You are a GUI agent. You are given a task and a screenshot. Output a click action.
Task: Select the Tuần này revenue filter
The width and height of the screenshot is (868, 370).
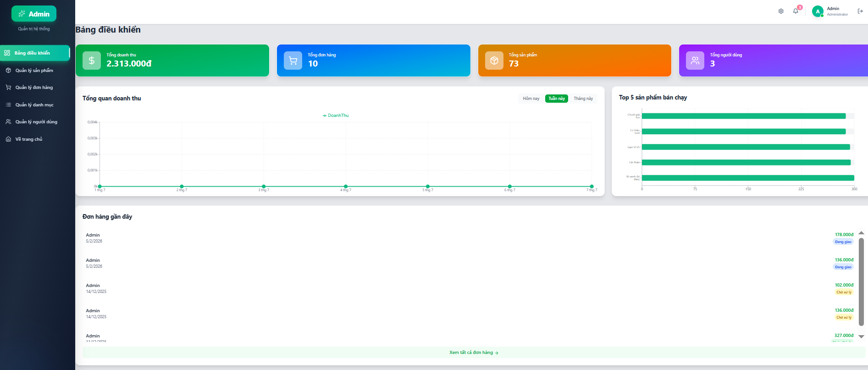point(557,99)
